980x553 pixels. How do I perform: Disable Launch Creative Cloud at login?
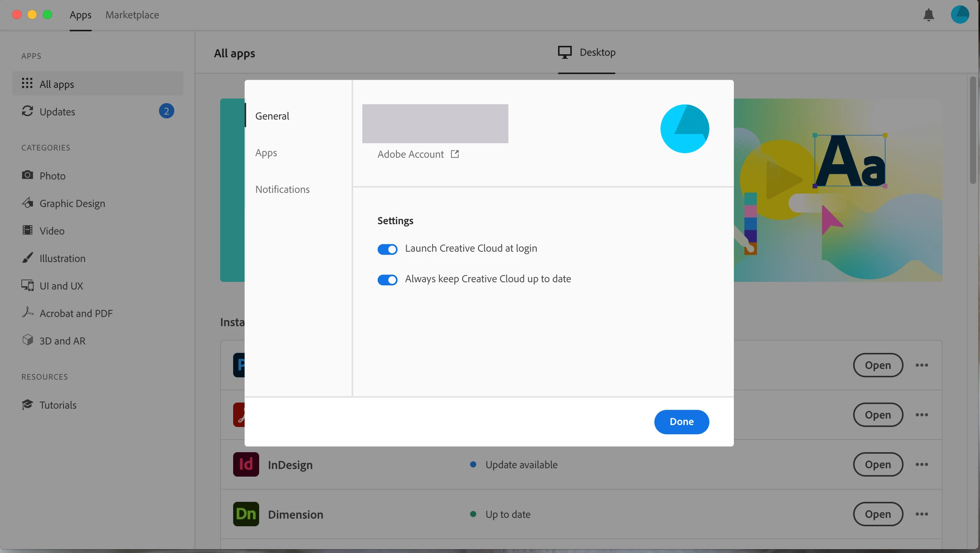[387, 249]
